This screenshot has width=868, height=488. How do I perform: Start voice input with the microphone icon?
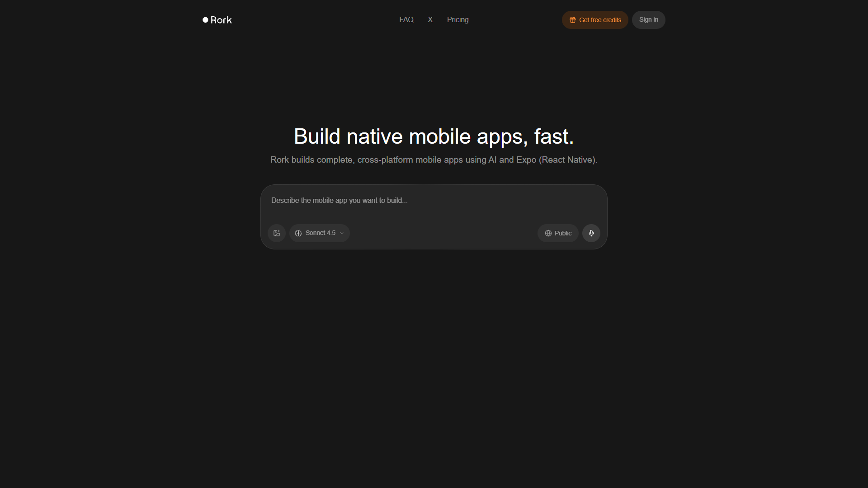coord(591,233)
